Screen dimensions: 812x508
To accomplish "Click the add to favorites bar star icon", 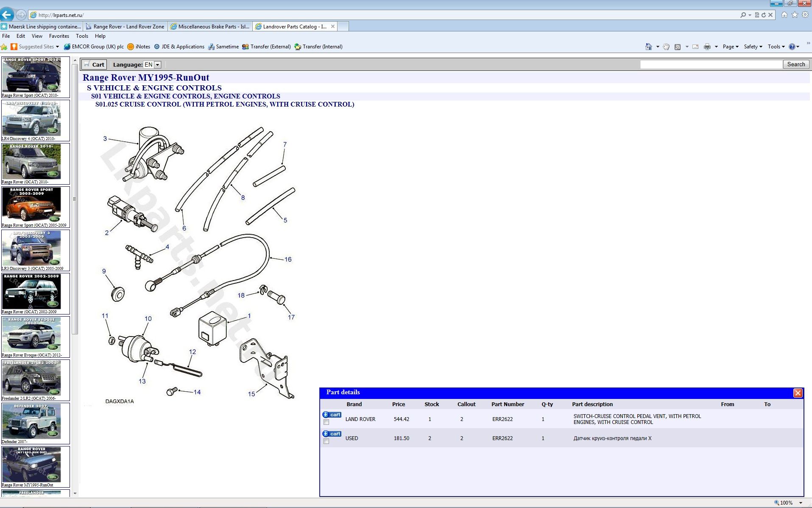I will (x=4, y=47).
